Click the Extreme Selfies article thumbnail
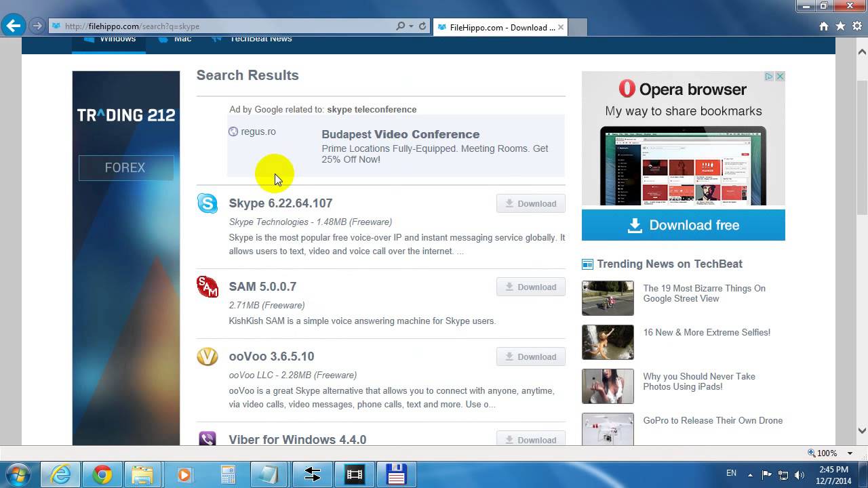868x488 pixels. pyautogui.click(x=608, y=342)
